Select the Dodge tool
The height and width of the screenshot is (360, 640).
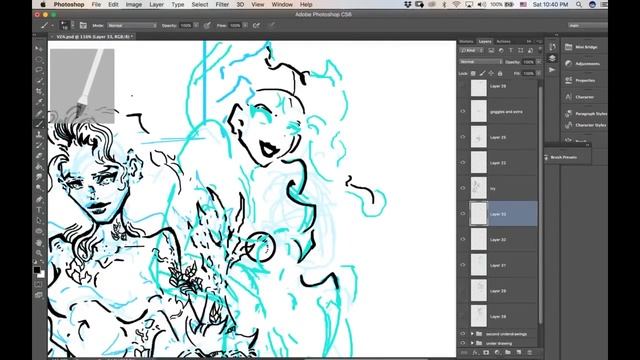pyautogui.click(x=39, y=188)
